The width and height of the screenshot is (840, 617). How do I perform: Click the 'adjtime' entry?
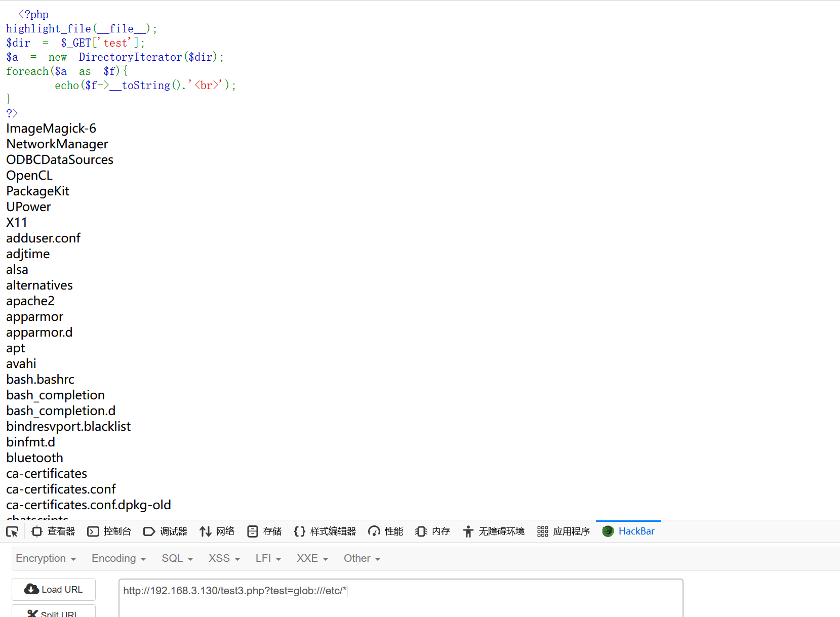28,254
